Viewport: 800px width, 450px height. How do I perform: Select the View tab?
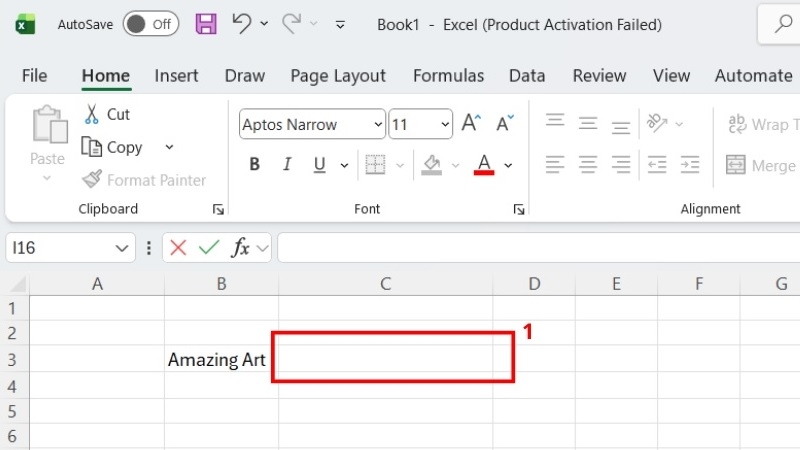(x=671, y=76)
